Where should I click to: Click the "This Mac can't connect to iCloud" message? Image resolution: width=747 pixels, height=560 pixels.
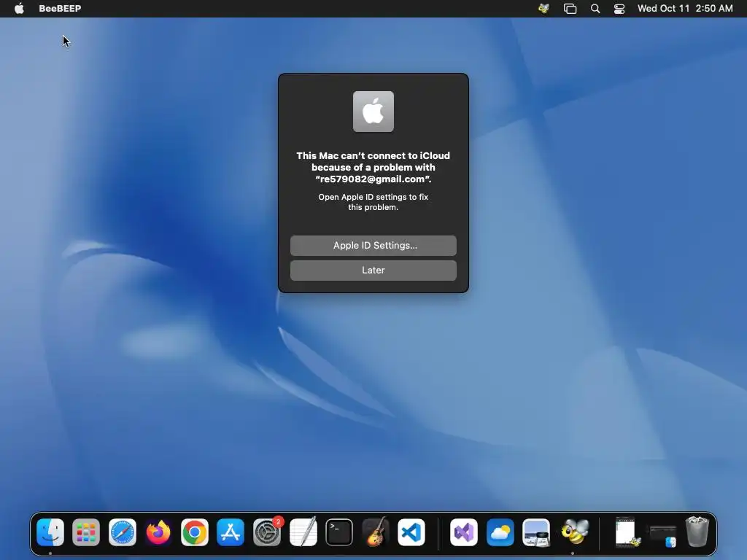(373, 167)
